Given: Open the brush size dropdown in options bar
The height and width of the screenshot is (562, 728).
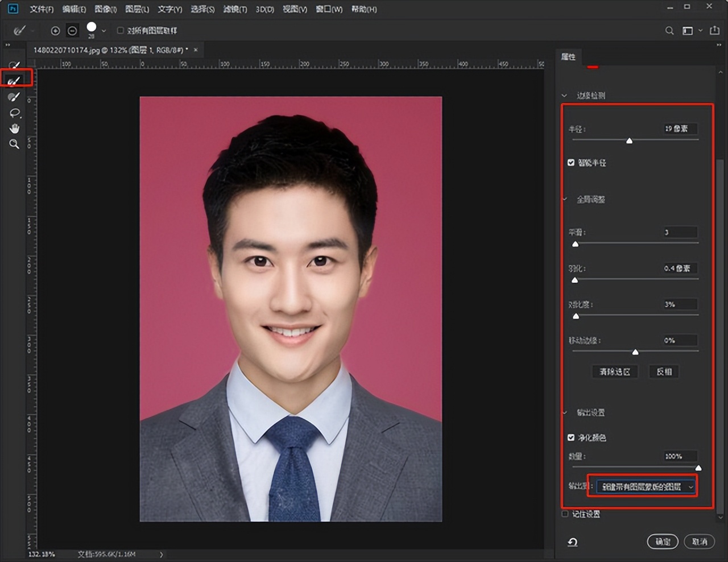Looking at the screenshot, I should click(102, 31).
